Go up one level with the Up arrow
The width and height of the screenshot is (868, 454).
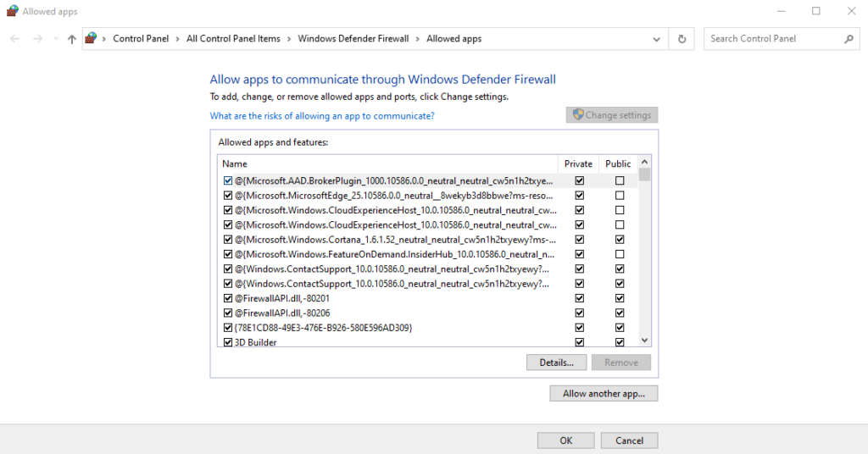71,39
